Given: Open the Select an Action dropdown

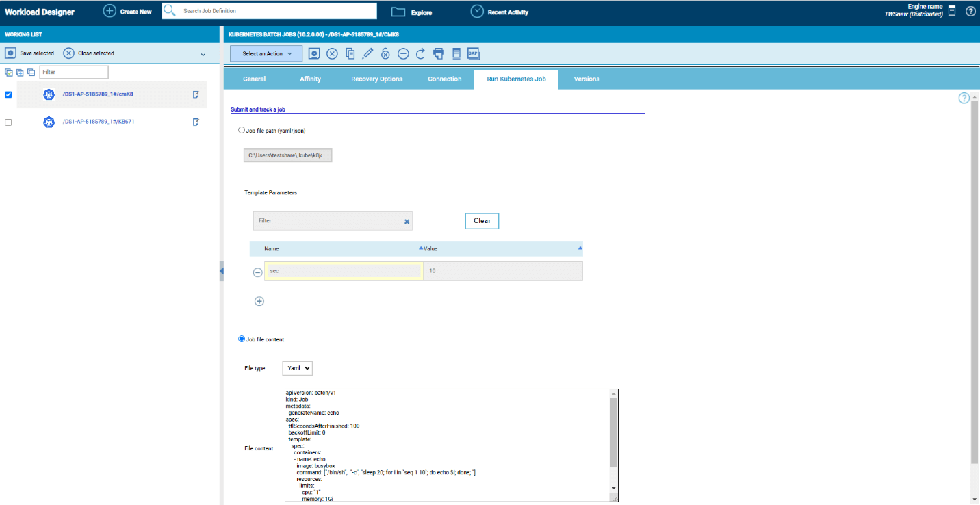Looking at the screenshot, I should [266, 53].
